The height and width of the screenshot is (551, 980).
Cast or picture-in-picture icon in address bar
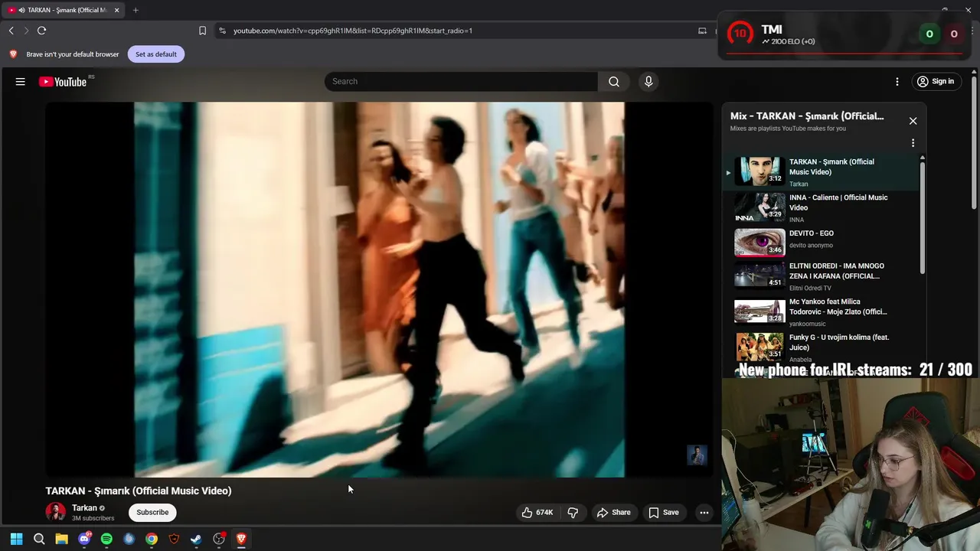tap(702, 31)
